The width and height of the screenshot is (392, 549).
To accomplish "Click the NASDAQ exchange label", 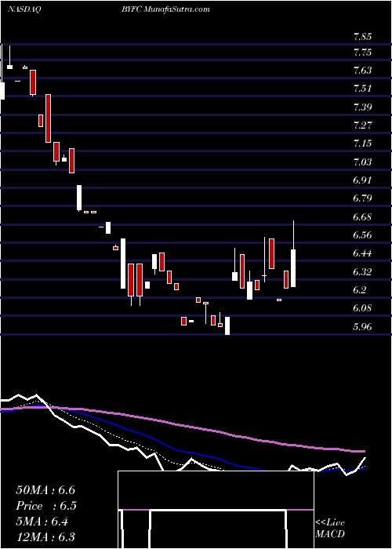I will (24, 9).
